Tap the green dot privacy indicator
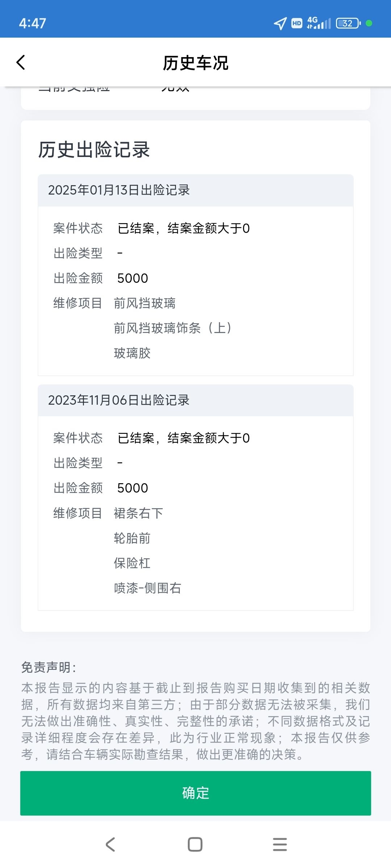This screenshot has height=868, width=391. click(369, 23)
